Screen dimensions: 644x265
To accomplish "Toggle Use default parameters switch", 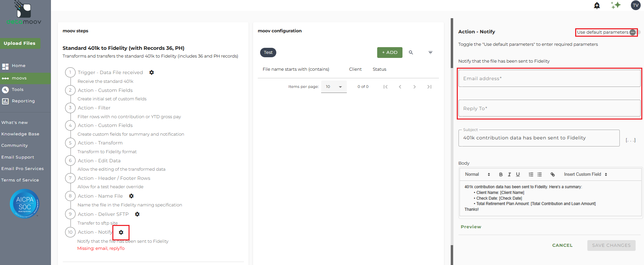I will [635, 32].
